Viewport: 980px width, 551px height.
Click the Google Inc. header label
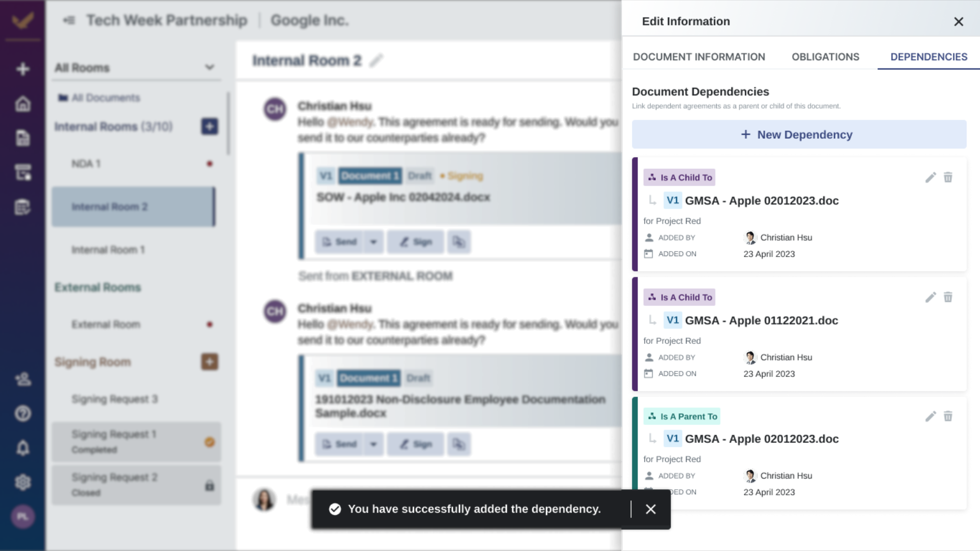point(309,20)
